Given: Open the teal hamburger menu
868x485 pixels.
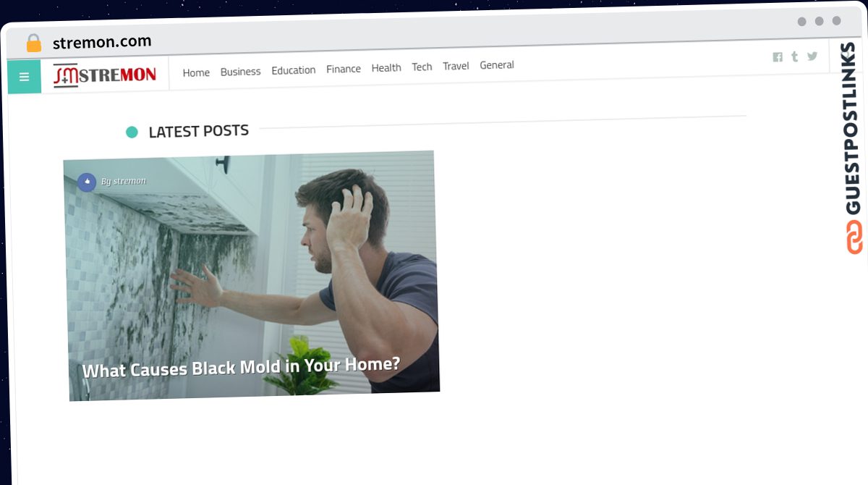Looking at the screenshot, I should (x=24, y=77).
